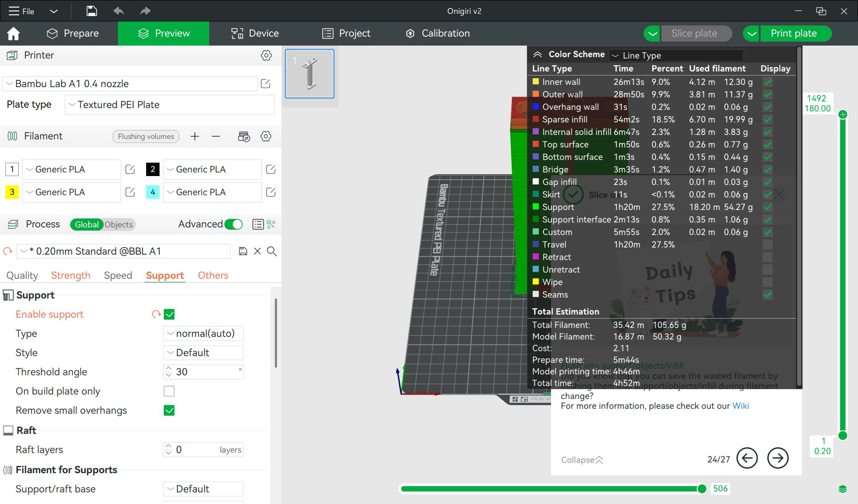
Task: Collapse the Color Scheme panel
Action: click(538, 55)
